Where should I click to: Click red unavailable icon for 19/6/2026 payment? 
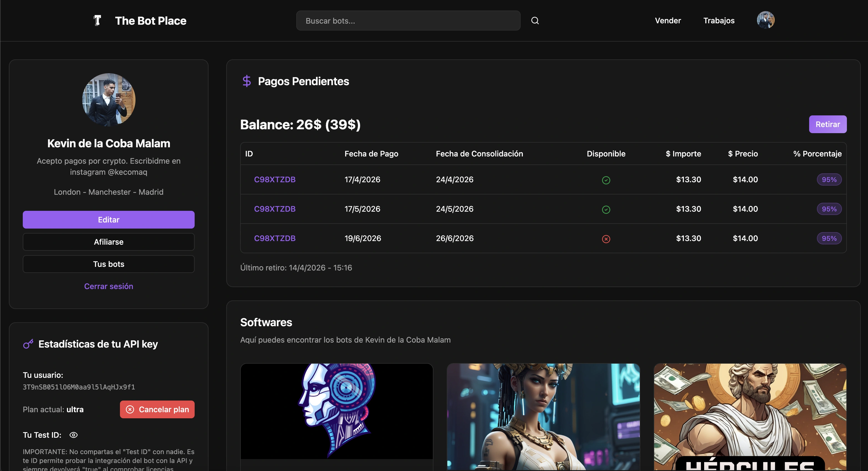[x=606, y=239]
